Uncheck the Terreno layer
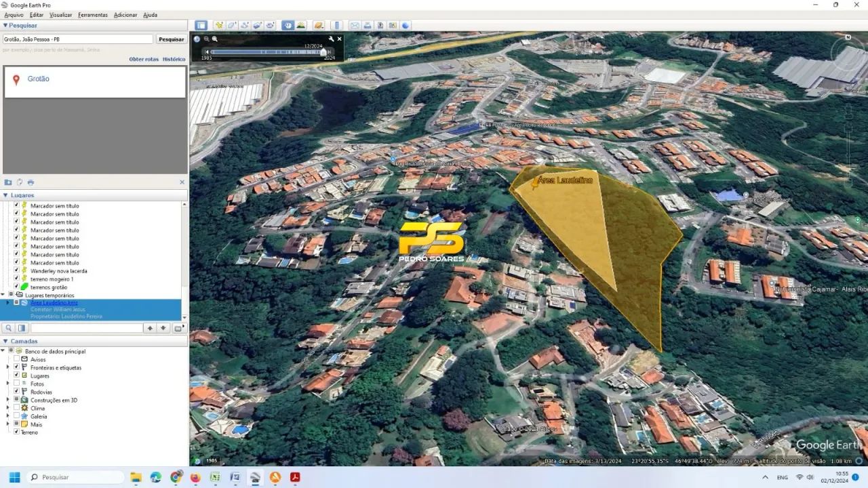The width and height of the screenshot is (868, 488). coord(16,432)
